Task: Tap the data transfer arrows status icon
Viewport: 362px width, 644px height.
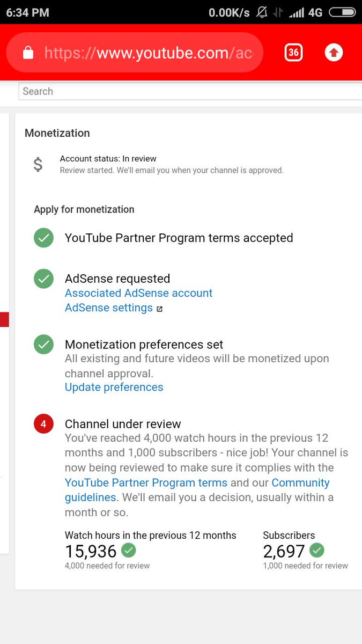Action: 278,12
